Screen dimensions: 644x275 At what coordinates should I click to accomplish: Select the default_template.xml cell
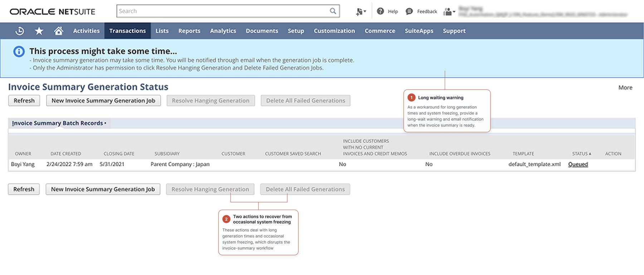(535, 164)
